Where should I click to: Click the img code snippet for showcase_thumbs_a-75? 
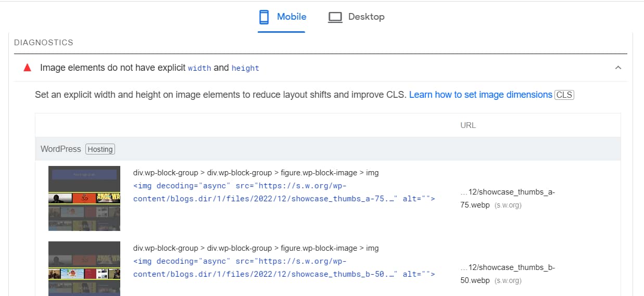click(284, 192)
